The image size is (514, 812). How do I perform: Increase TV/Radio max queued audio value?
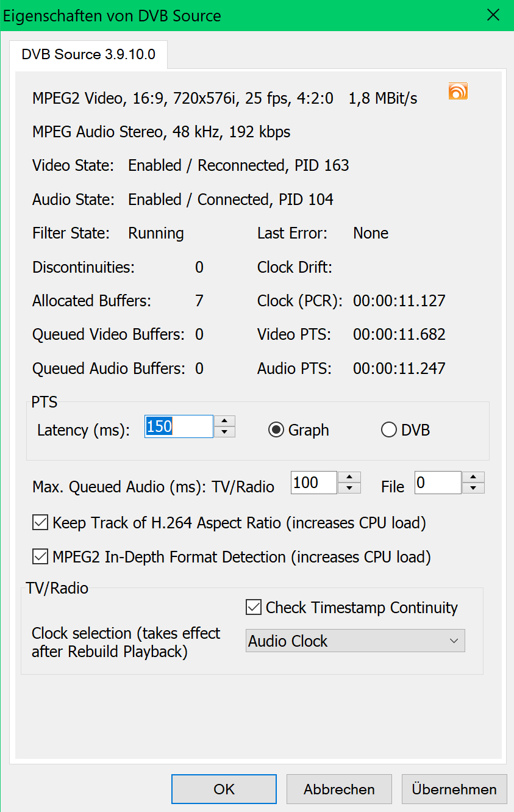click(x=349, y=477)
